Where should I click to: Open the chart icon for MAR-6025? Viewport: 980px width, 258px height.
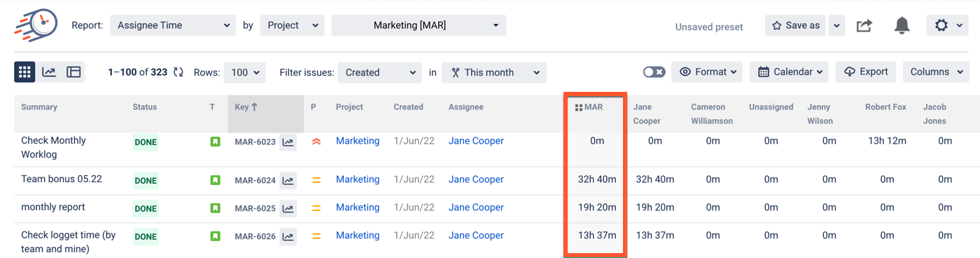(x=288, y=208)
